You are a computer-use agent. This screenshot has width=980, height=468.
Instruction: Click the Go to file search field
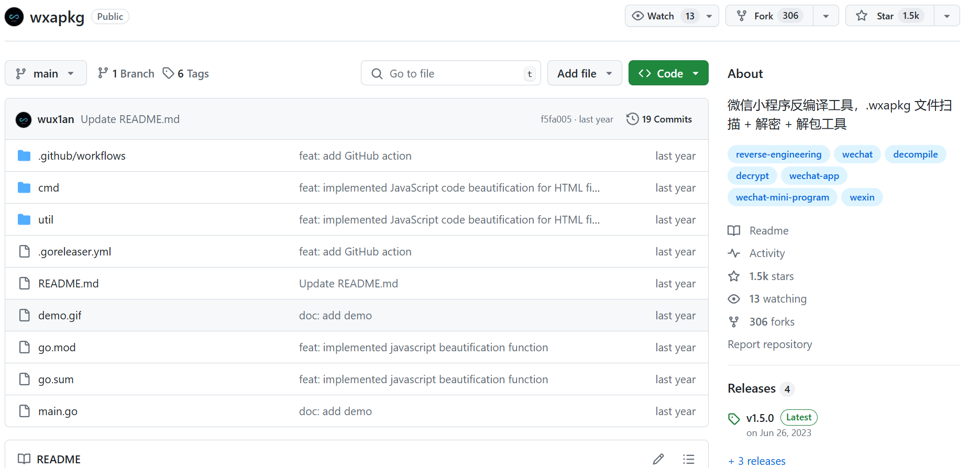pyautogui.click(x=450, y=73)
